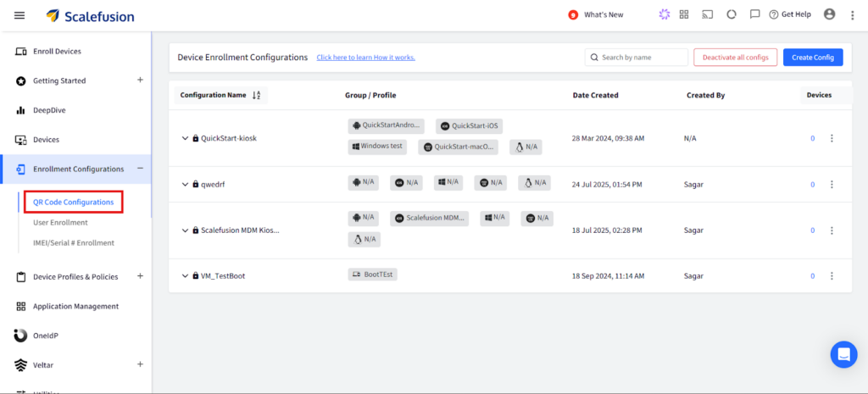
Task: Open device count for VM_TestBoot
Action: 813,276
